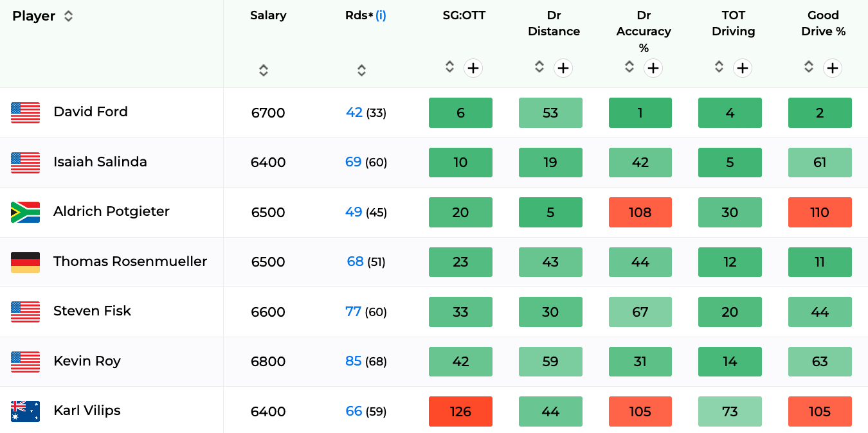Screen dimensions: 868x433
Task: Open the Rds info (i) icon
Action: pos(381,15)
